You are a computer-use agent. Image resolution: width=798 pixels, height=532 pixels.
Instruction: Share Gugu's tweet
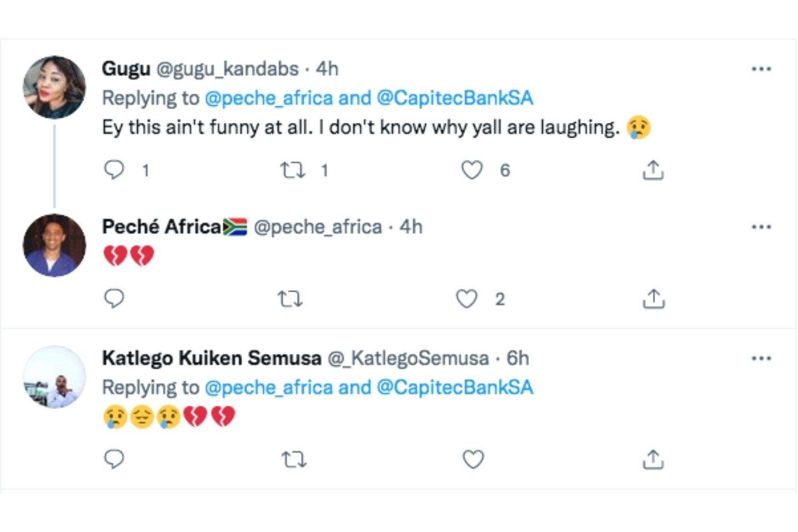click(x=653, y=170)
